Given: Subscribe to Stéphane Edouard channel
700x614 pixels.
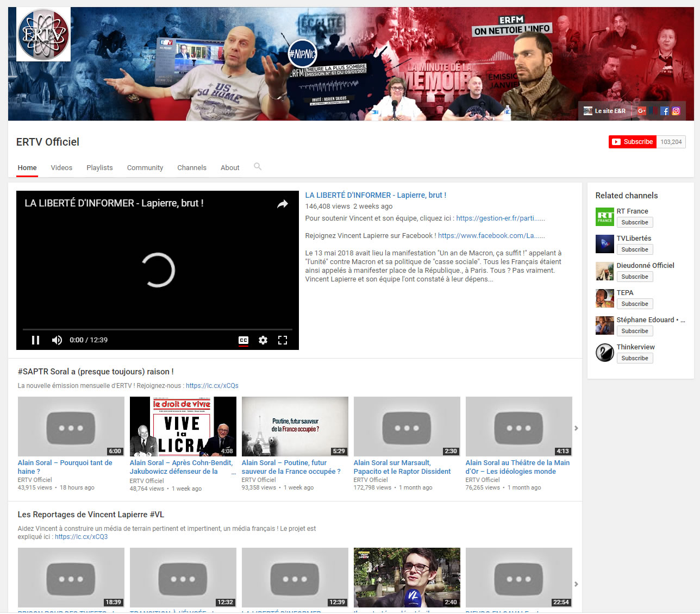Looking at the screenshot, I should (635, 331).
